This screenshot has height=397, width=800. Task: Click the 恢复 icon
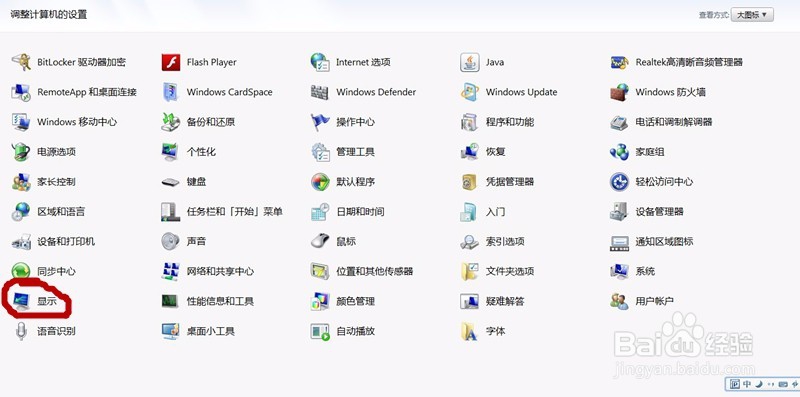point(469,152)
